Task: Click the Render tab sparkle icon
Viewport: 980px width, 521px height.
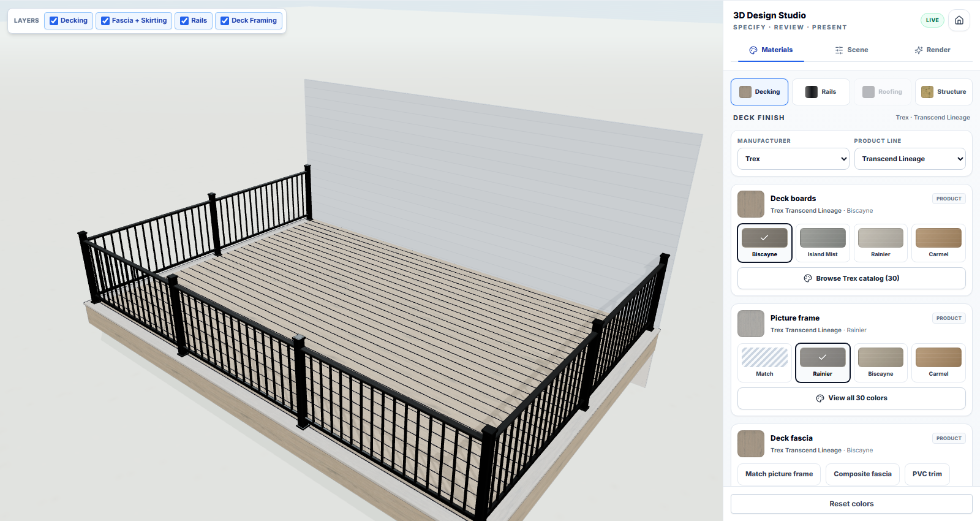Action: [x=918, y=50]
